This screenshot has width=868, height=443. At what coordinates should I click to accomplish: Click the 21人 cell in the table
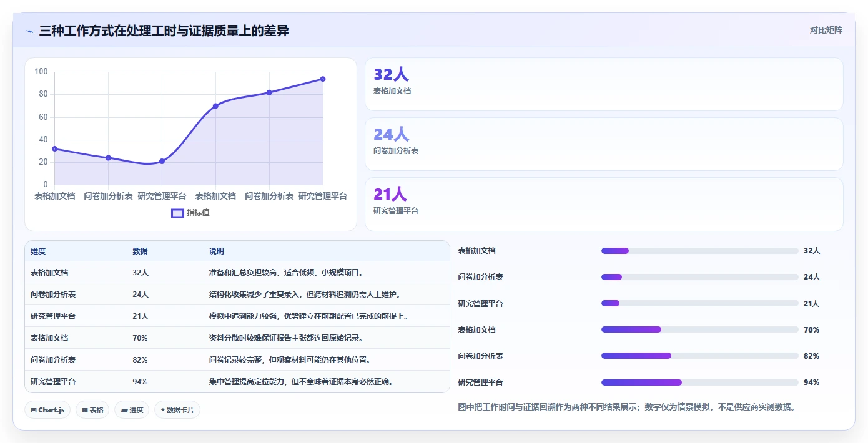pyautogui.click(x=140, y=316)
